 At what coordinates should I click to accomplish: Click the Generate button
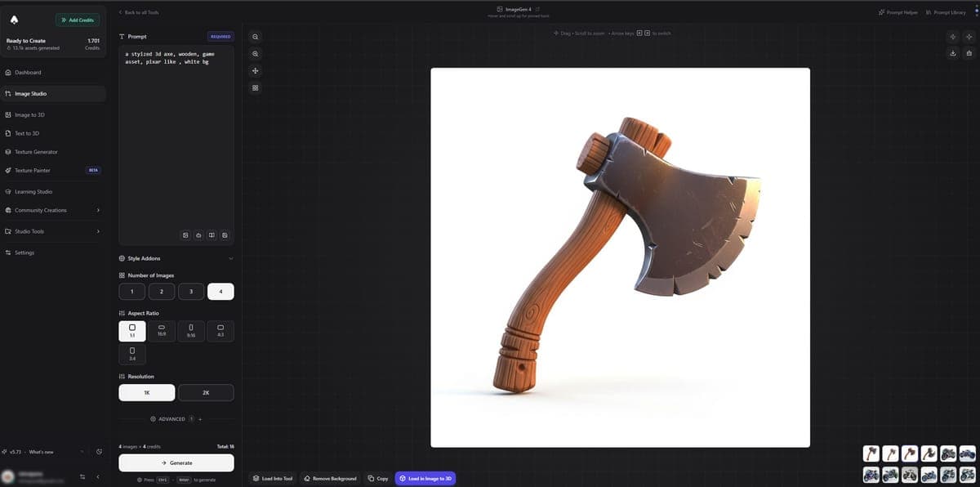click(176, 462)
